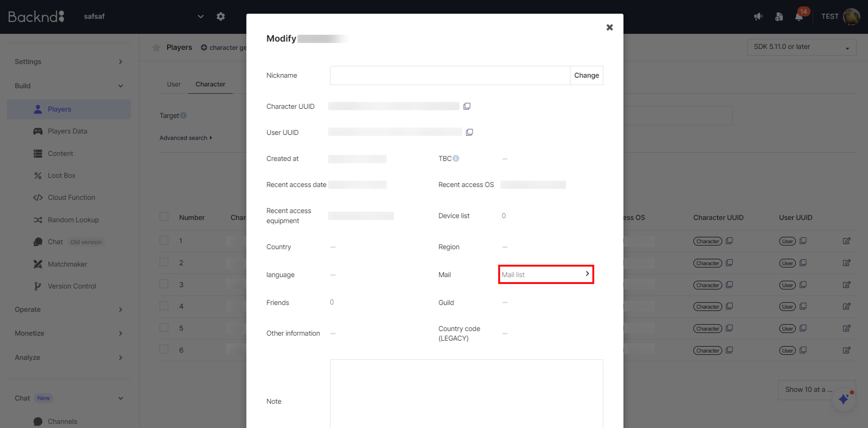Close the Modify dialog
Screen dimensions: 868x428
[x=610, y=27]
